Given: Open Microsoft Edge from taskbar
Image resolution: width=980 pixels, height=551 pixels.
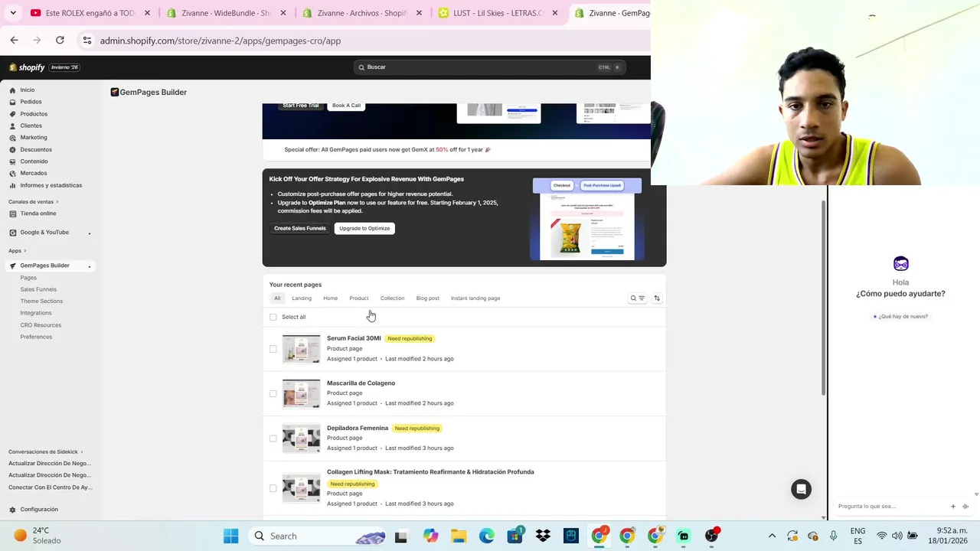Looking at the screenshot, I should pos(487,536).
